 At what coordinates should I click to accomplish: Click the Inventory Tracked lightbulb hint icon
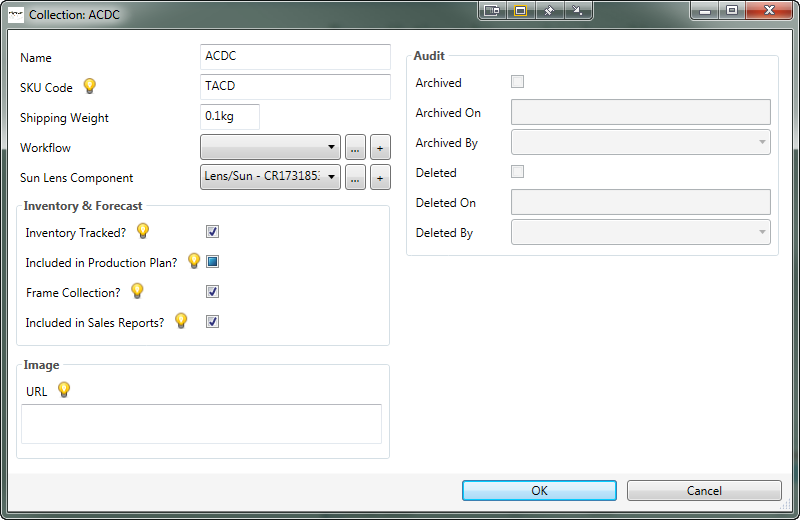click(143, 231)
